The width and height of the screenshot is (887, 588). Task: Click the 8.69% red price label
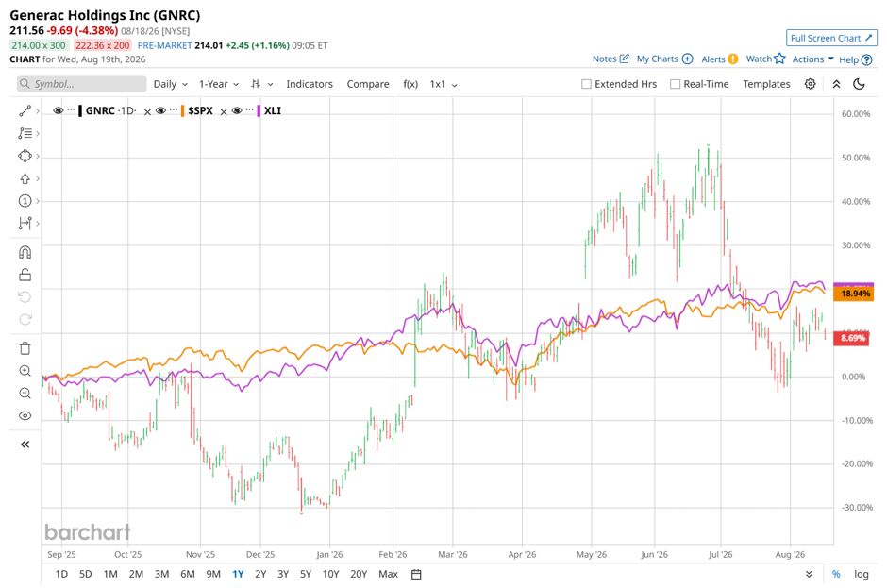(x=852, y=339)
